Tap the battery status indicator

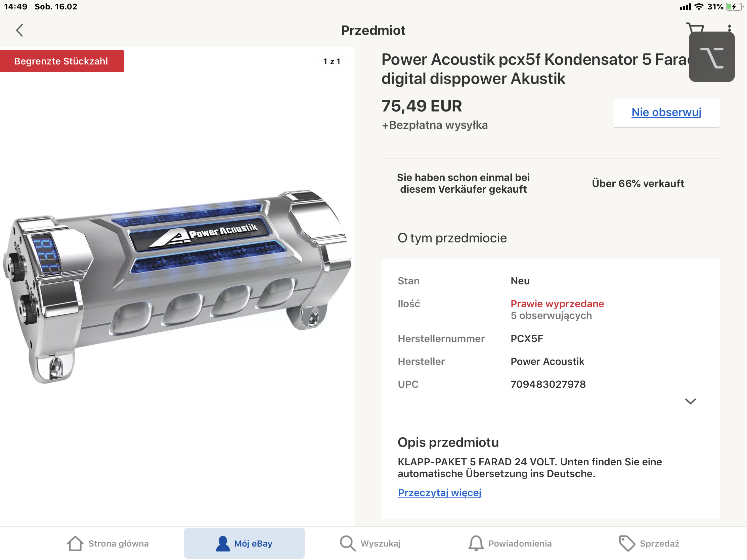click(x=734, y=7)
